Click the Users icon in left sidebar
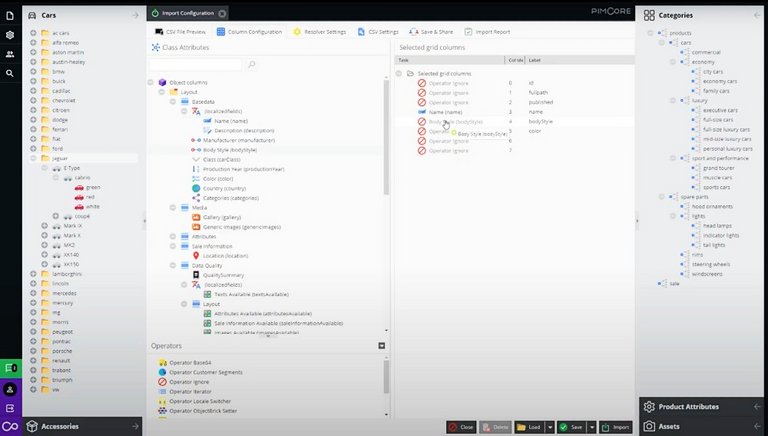 click(10, 54)
